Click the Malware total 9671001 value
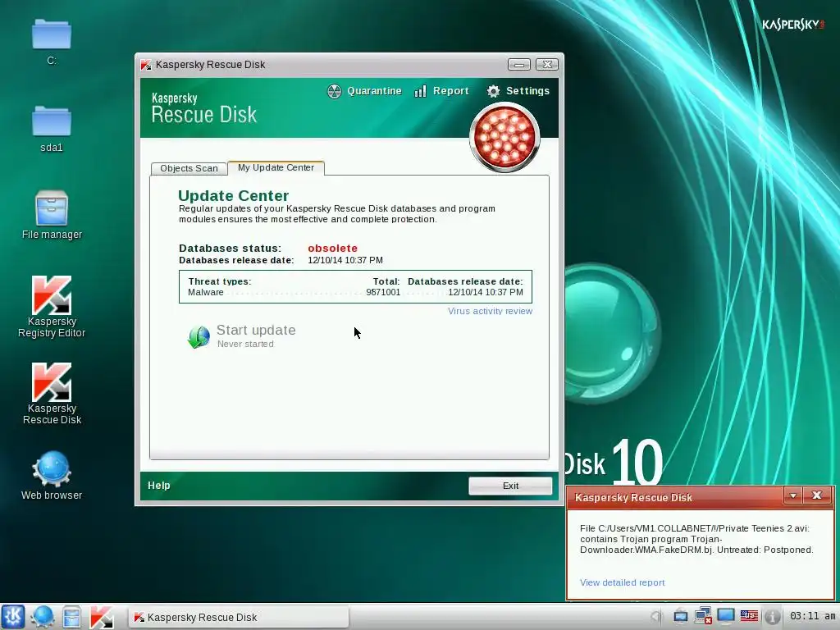840x630 pixels. point(383,292)
